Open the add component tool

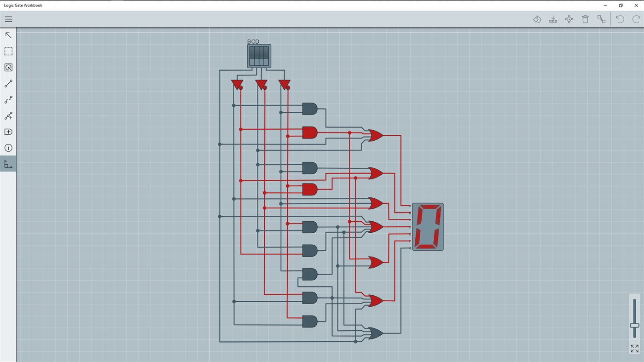8,132
